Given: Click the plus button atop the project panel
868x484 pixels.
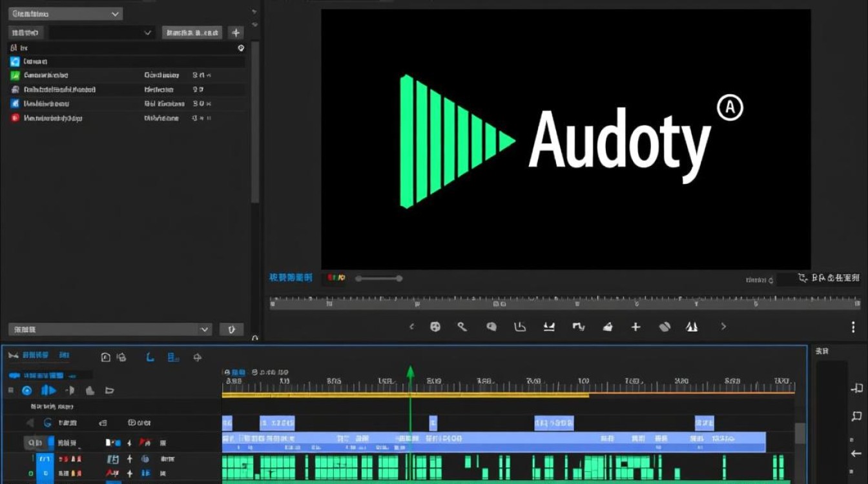Looking at the screenshot, I should click(236, 32).
